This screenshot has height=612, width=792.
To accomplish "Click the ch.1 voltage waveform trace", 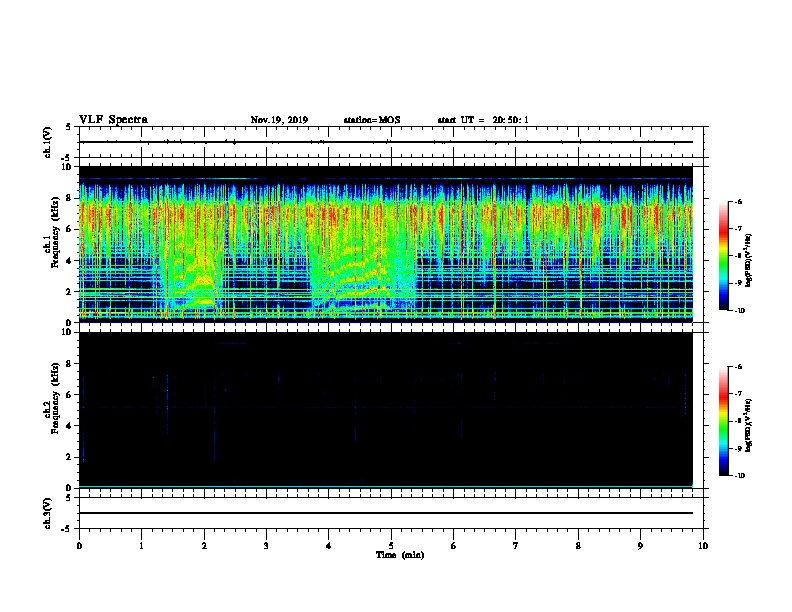I will click(x=386, y=142).
